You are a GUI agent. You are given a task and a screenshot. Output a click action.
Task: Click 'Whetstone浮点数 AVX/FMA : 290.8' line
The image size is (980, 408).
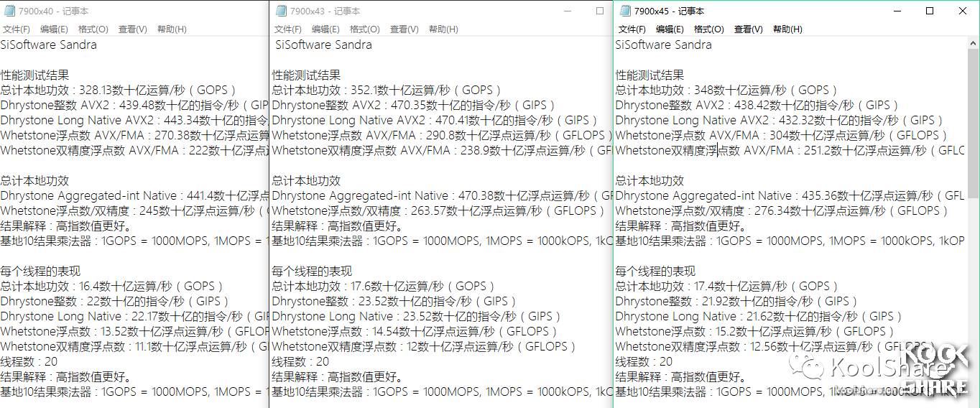(x=442, y=135)
